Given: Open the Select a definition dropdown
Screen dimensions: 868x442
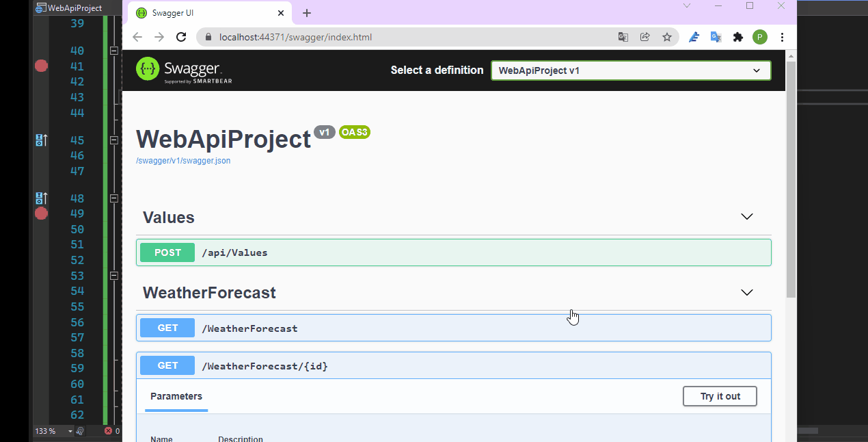Looking at the screenshot, I should 631,70.
